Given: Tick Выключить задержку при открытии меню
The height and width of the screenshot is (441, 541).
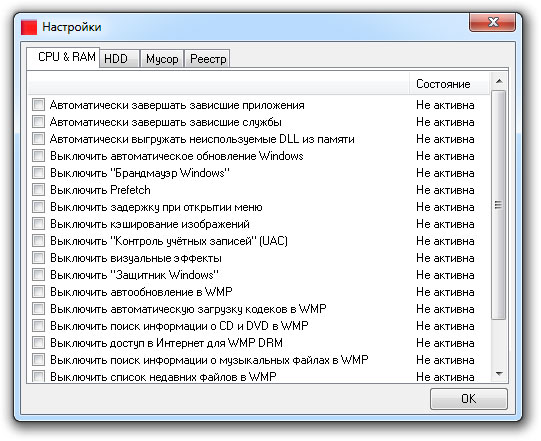Looking at the screenshot, I should pos(38,206).
